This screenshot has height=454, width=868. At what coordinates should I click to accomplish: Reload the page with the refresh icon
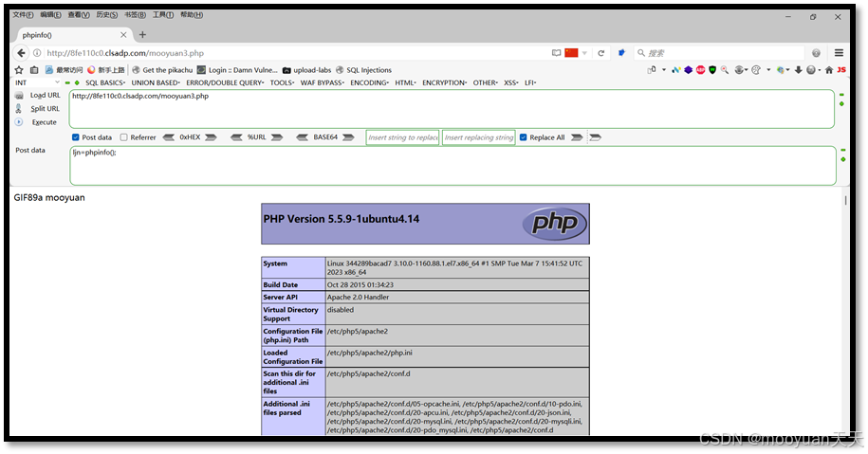click(601, 53)
